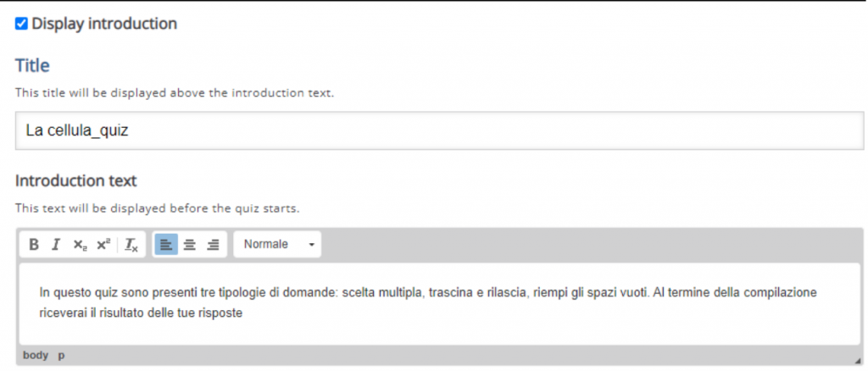Click the "before the quiz starts" helper text
Screen dimensions: 868x371
pyautogui.click(x=157, y=208)
